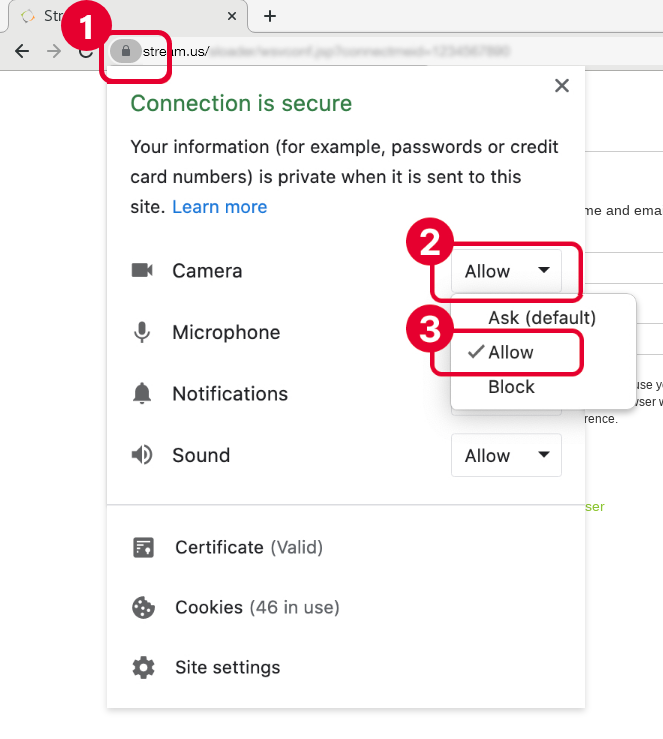This screenshot has width=663, height=739.
Task: Click the Site settings gear icon
Action: coord(144,667)
